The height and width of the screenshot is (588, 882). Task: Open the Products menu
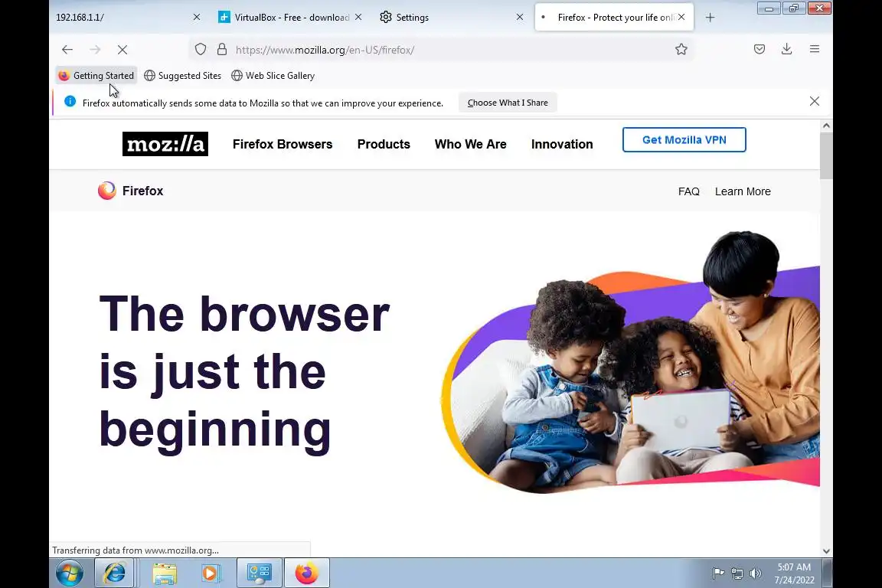[x=384, y=144]
